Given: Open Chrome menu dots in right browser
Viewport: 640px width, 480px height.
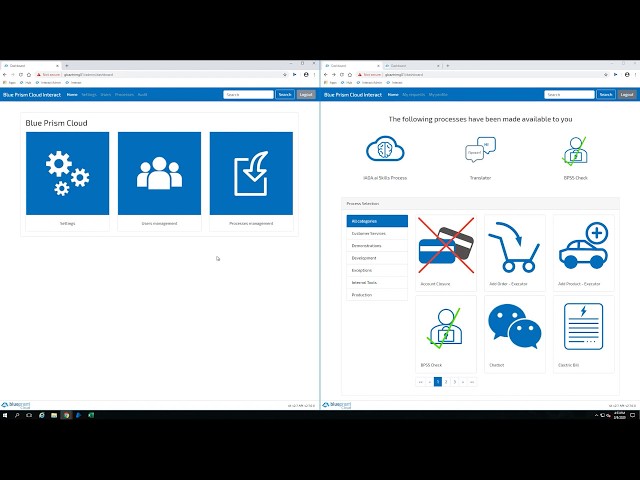Looking at the screenshot, I should (635, 75).
